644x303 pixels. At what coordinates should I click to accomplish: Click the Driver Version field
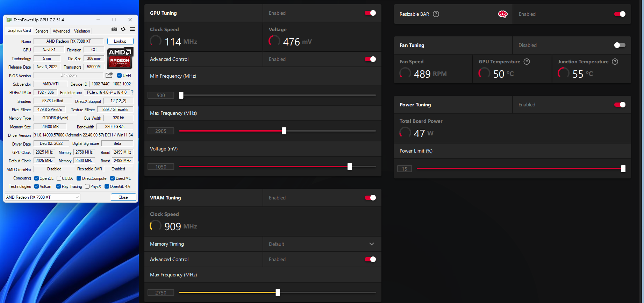tap(83, 135)
